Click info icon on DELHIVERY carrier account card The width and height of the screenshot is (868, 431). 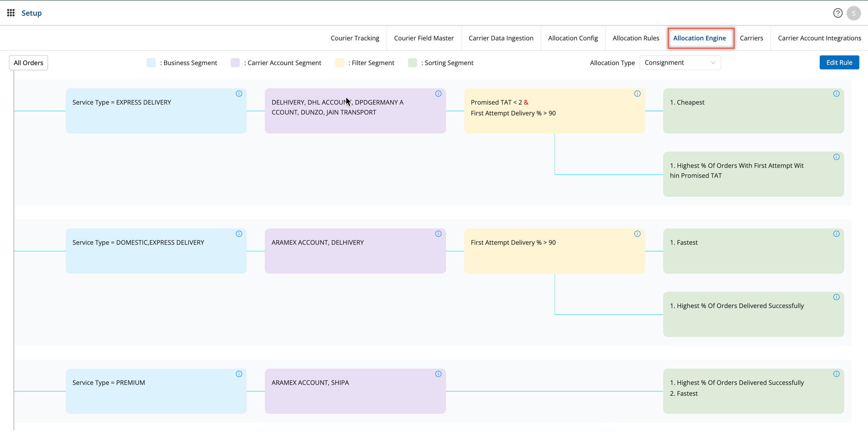click(438, 94)
